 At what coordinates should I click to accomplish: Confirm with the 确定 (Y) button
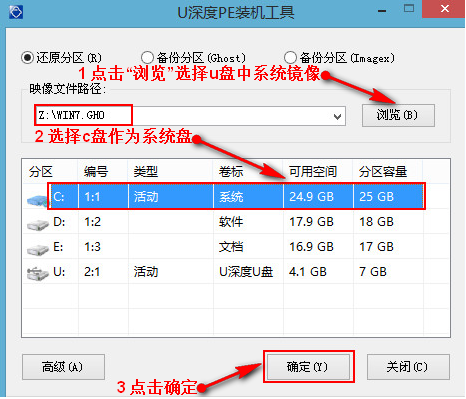coord(308,367)
